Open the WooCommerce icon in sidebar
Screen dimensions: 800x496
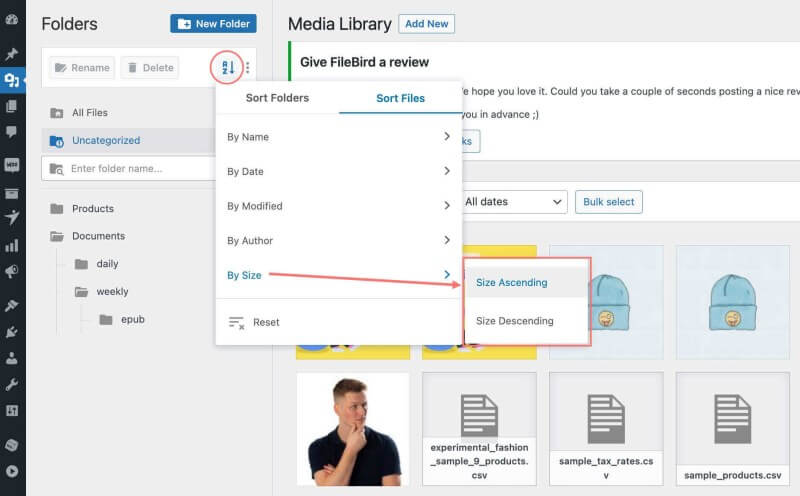coord(12,165)
